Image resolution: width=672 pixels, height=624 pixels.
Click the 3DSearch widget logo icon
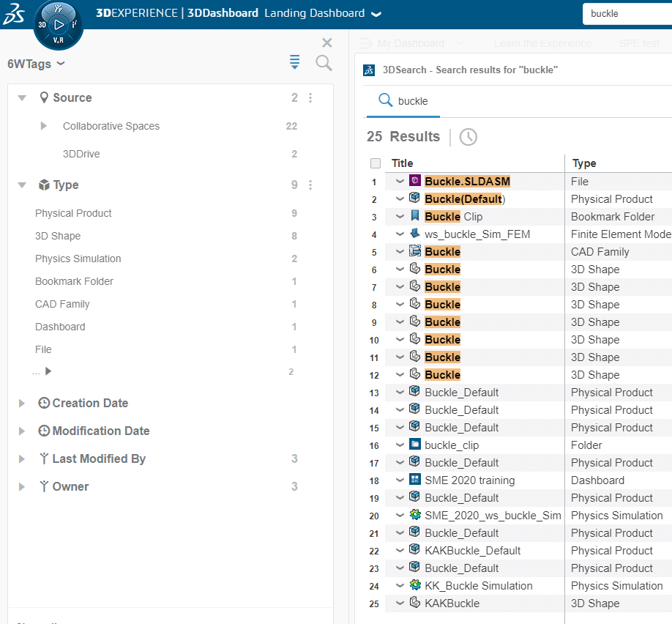coord(368,70)
